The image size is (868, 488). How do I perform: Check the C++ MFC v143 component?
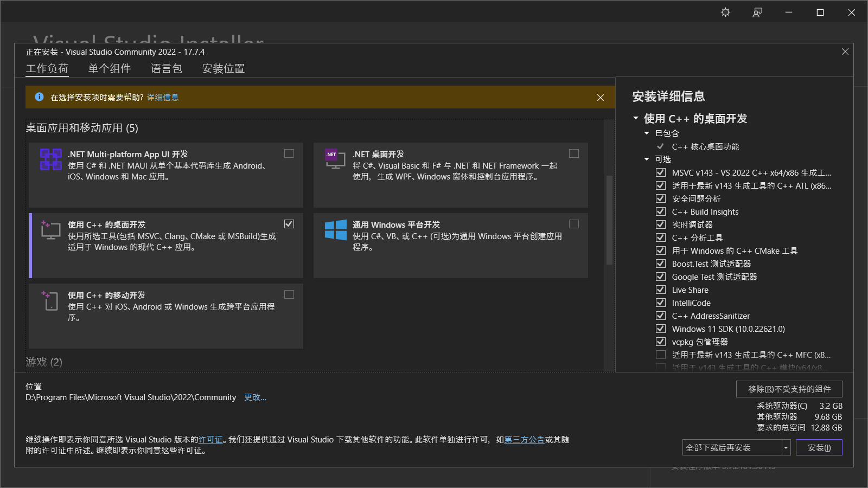661,355
